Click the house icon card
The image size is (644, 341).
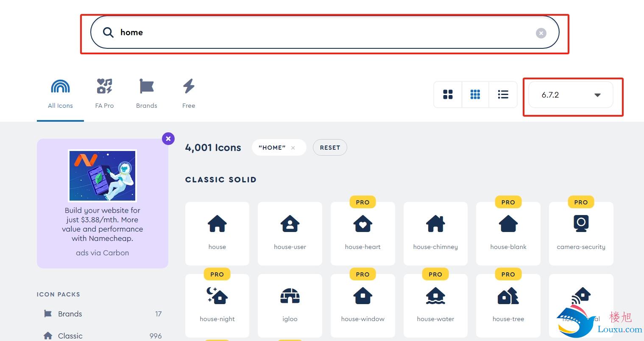217,233
